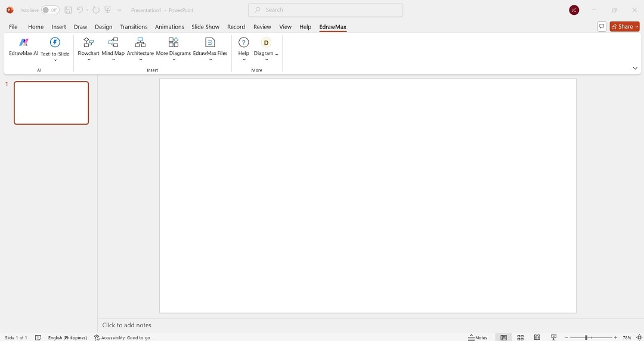Undo the last action
644x341 pixels.
coord(80,10)
